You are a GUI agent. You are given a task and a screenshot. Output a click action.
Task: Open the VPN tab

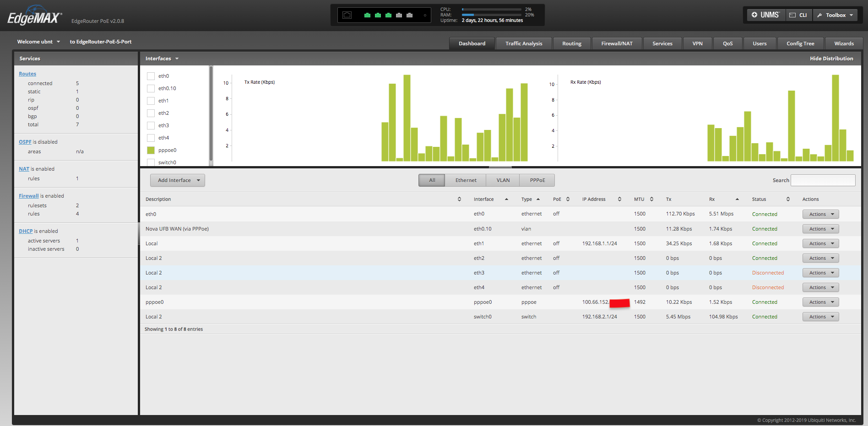point(697,43)
